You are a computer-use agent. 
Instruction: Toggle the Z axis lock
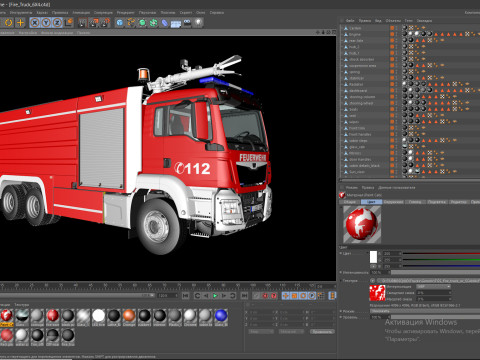click(x=57, y=23)
